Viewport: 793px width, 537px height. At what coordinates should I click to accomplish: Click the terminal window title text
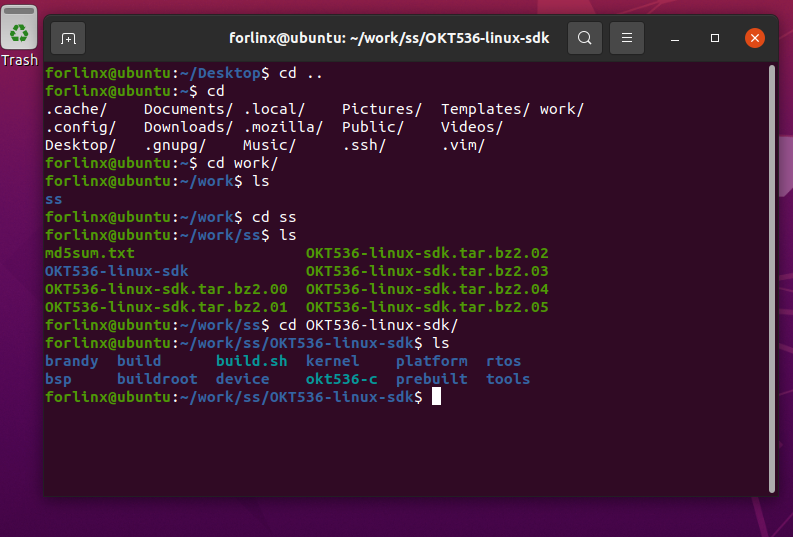point(389,38)
